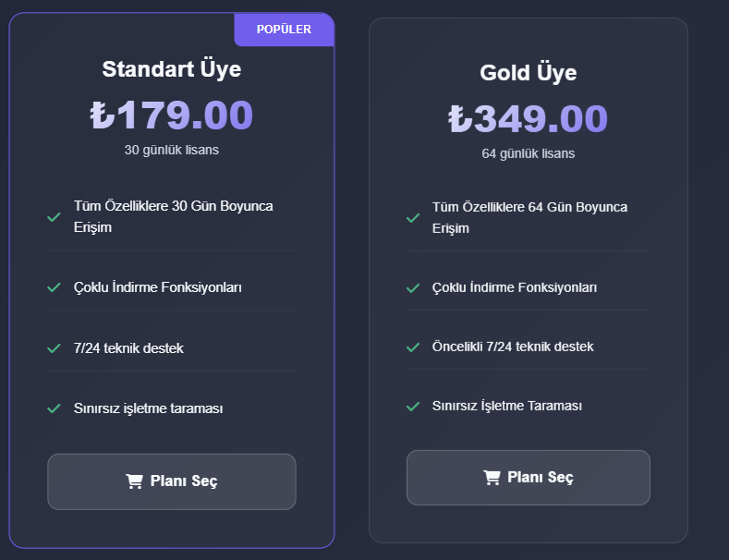Click the ₺179.00 price text
The image size is (729, 560).
(172, 115)
